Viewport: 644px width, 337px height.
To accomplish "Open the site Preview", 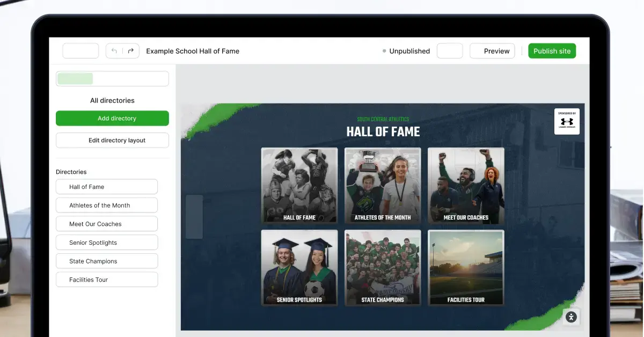I will 492,51.
